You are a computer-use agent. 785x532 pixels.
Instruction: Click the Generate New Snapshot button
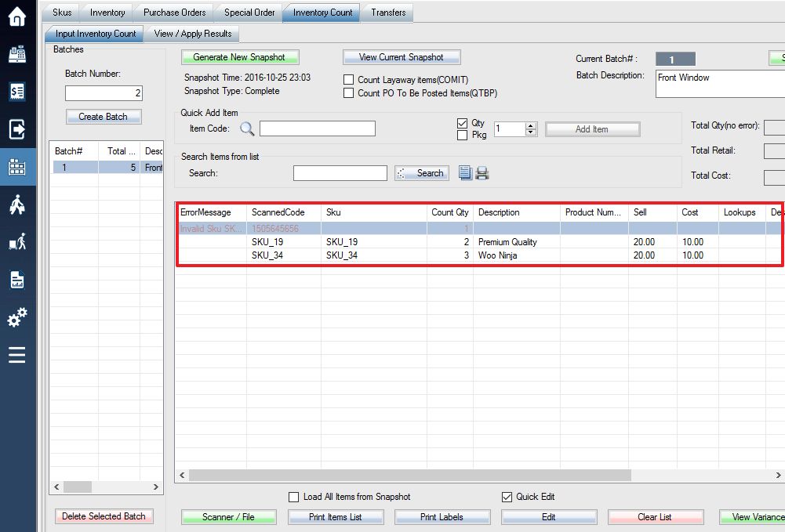[x=239, y=57]
